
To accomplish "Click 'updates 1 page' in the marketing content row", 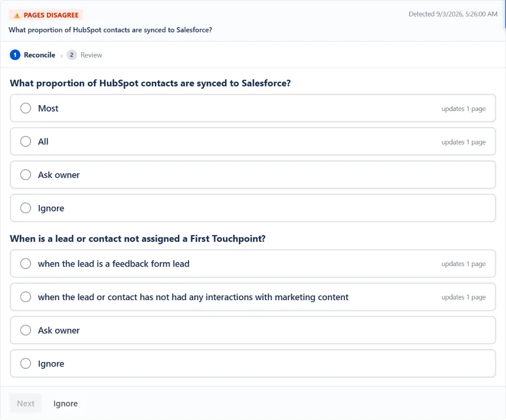I will click(x=463, y=297).
